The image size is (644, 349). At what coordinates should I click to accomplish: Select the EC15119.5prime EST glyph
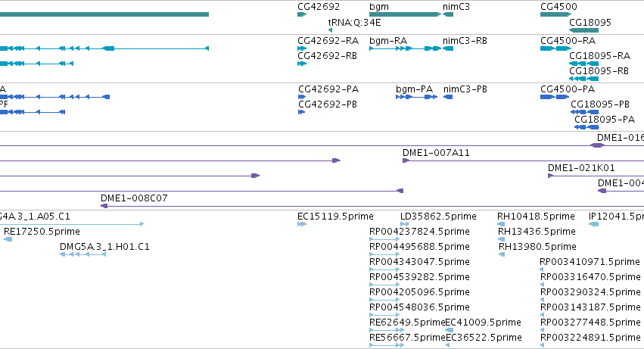302,224
